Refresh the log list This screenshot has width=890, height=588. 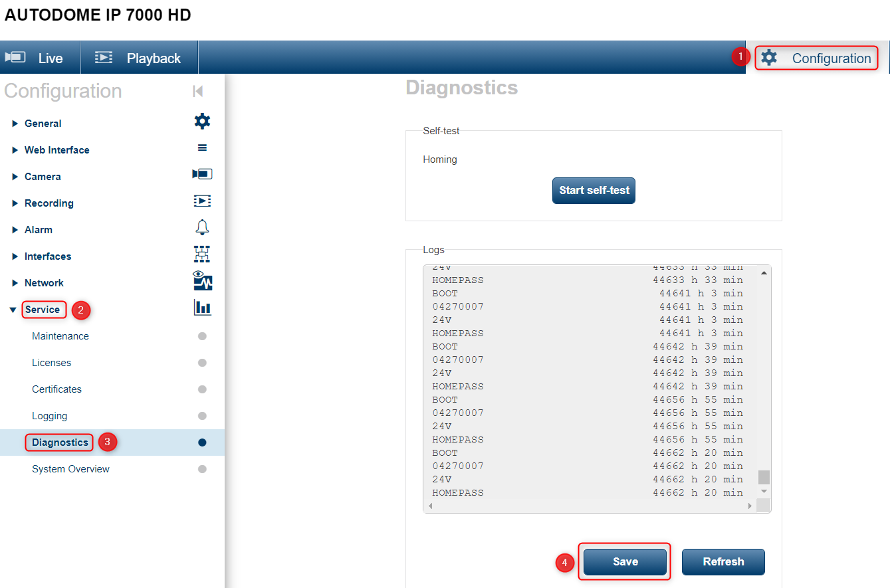pyautogui.click(x=723, y=561)
